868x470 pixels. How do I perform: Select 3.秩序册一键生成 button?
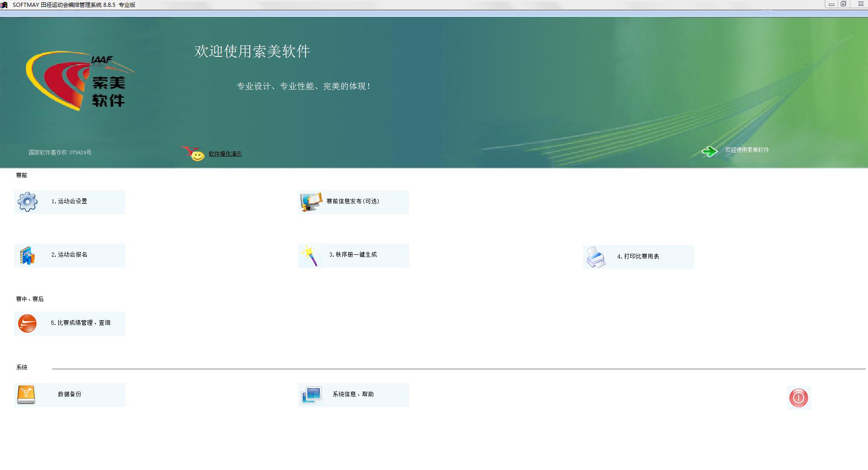pyautogui.click(x=353, y=255)
